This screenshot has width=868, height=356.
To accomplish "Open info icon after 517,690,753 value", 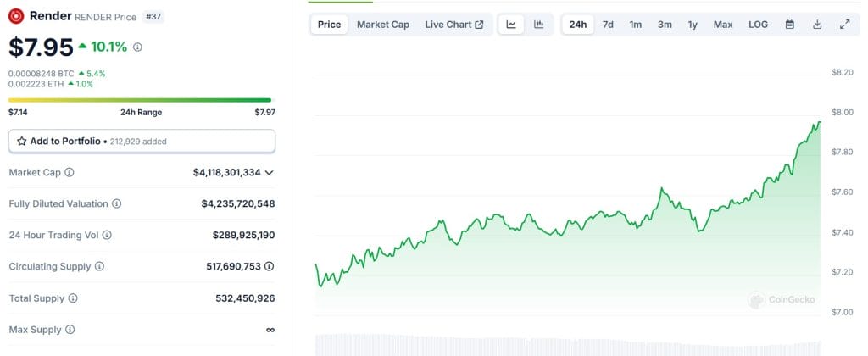I will point(269,266).
